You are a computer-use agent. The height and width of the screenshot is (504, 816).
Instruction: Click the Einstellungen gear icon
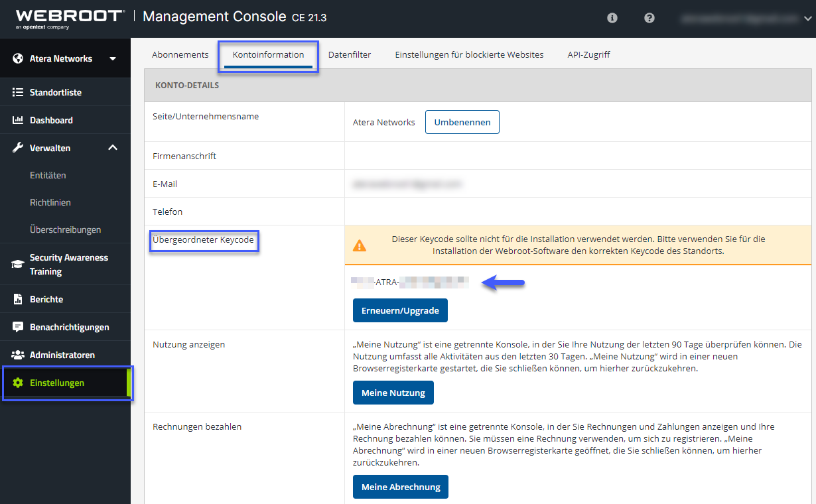coord(18,383)
